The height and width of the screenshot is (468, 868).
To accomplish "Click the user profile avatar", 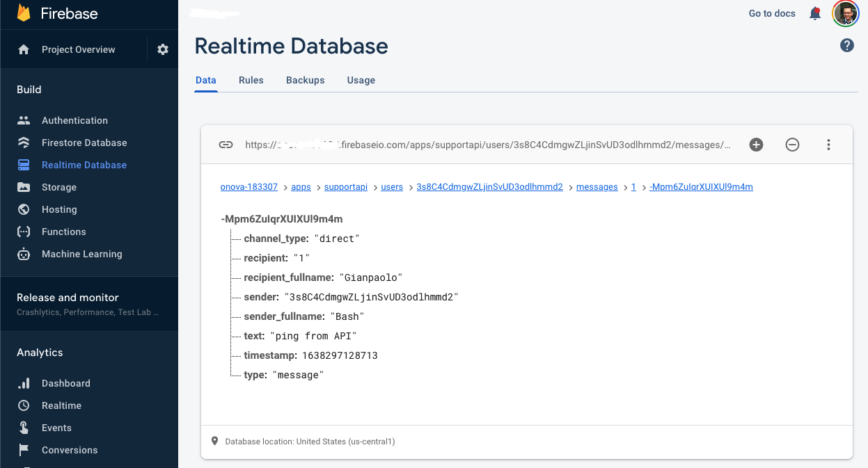I will (x=846, y=14).
